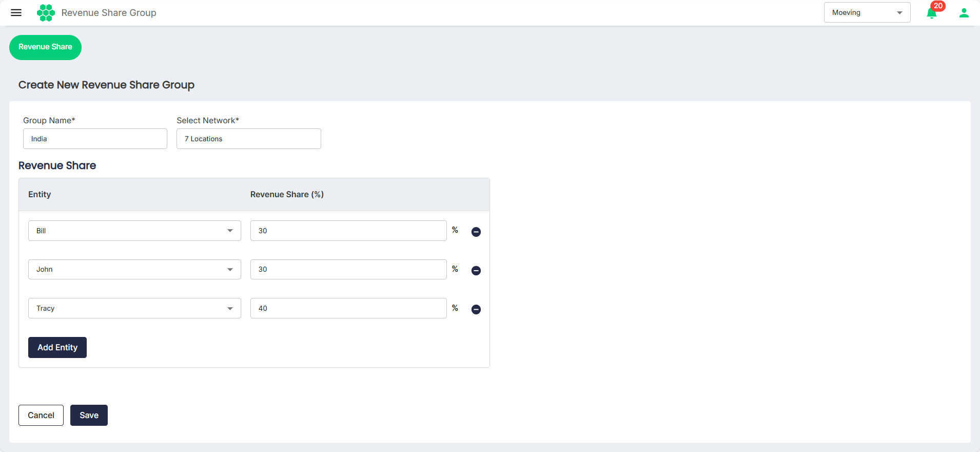Click the Save button
Viewport: 980px width, 452px height.
click(x=89, y=415)
